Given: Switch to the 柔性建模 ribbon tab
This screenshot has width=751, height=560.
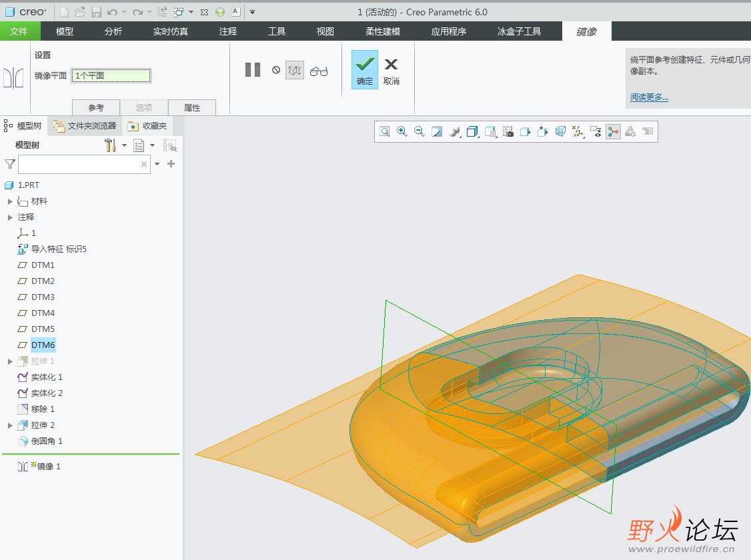Looking at the screenshot, I should coord(383,31).
